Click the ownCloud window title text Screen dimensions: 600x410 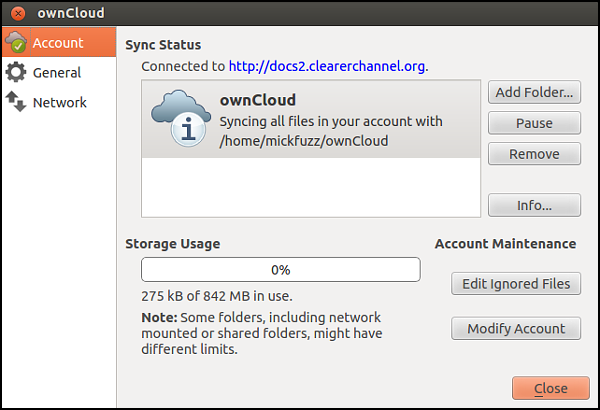[x=70, y=14]
